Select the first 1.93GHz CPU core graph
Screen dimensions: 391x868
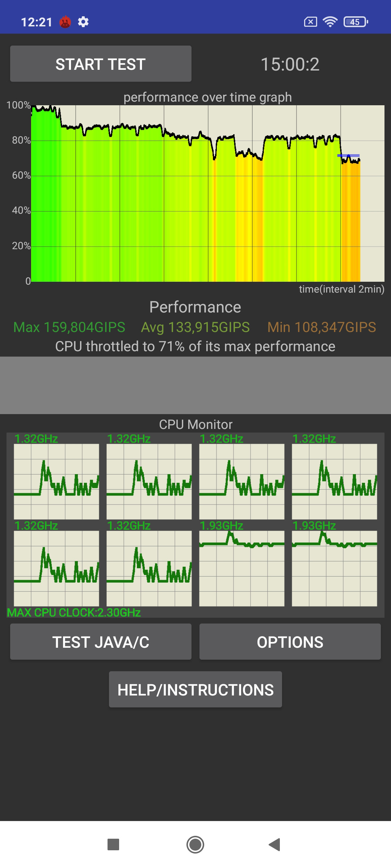242,568
